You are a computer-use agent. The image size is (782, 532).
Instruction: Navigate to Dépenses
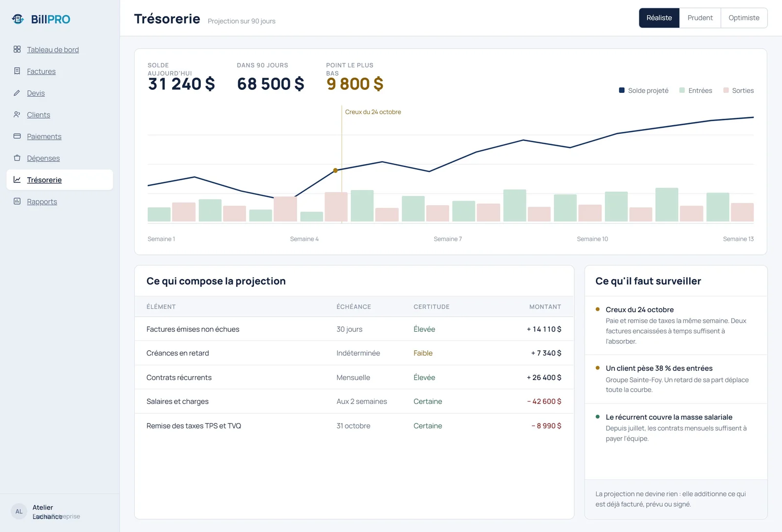pos(43,158)
